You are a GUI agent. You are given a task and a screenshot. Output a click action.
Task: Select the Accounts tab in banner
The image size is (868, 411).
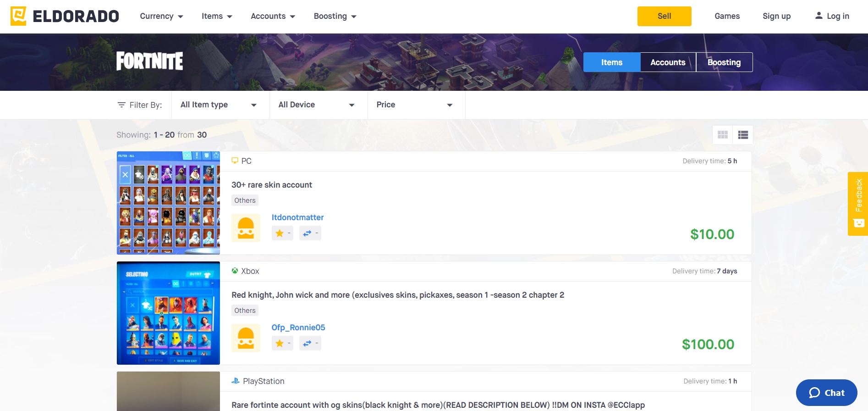point(668,62)
